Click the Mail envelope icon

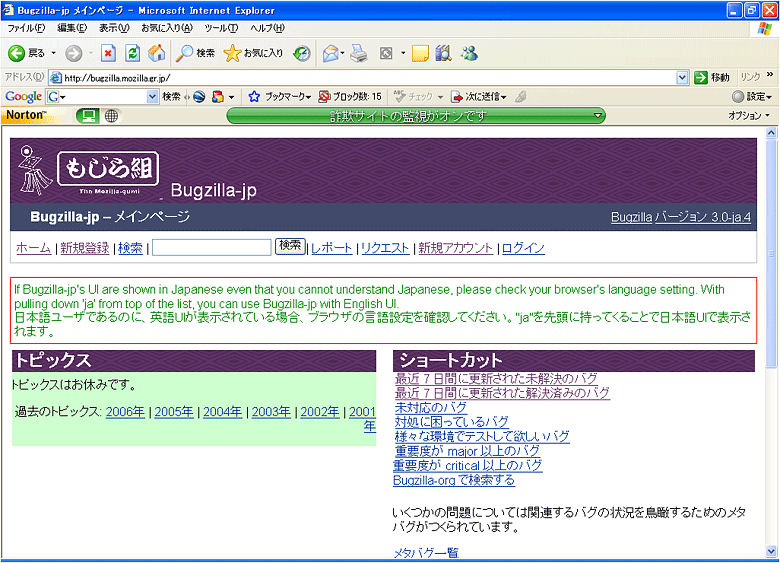(330, 53)
